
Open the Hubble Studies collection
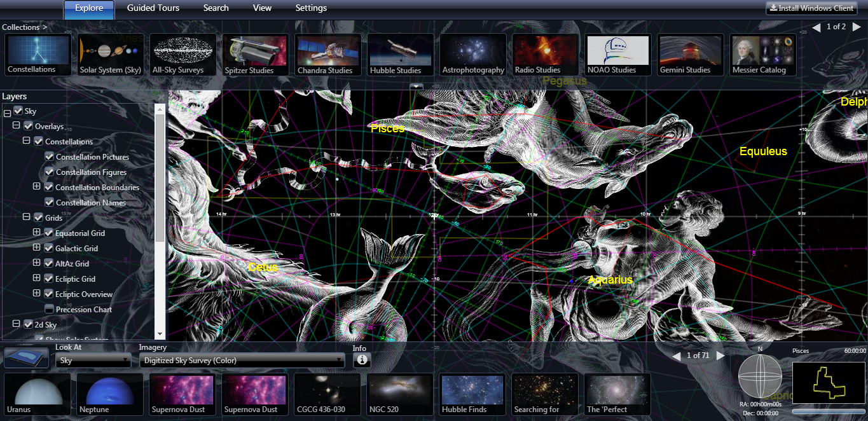(401, 55)
